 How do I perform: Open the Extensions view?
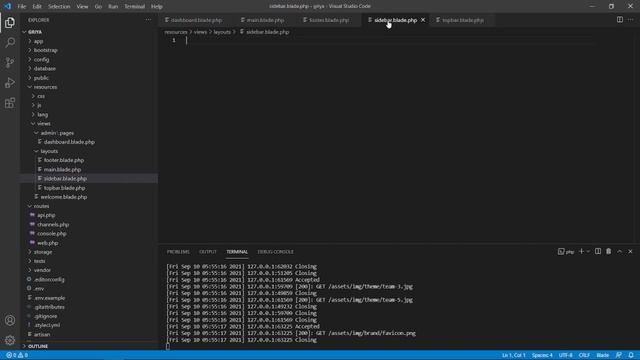coord(10,103)
